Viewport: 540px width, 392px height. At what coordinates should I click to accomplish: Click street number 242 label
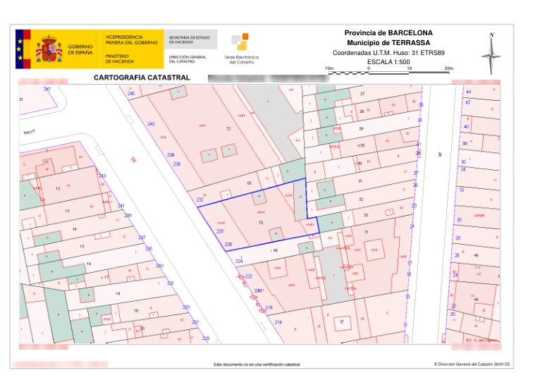point(151,123)
